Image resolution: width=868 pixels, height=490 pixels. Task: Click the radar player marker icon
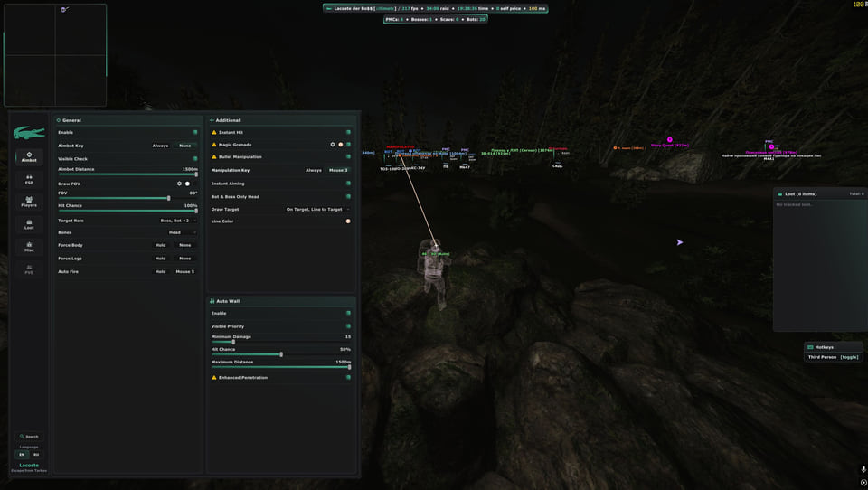64,9
